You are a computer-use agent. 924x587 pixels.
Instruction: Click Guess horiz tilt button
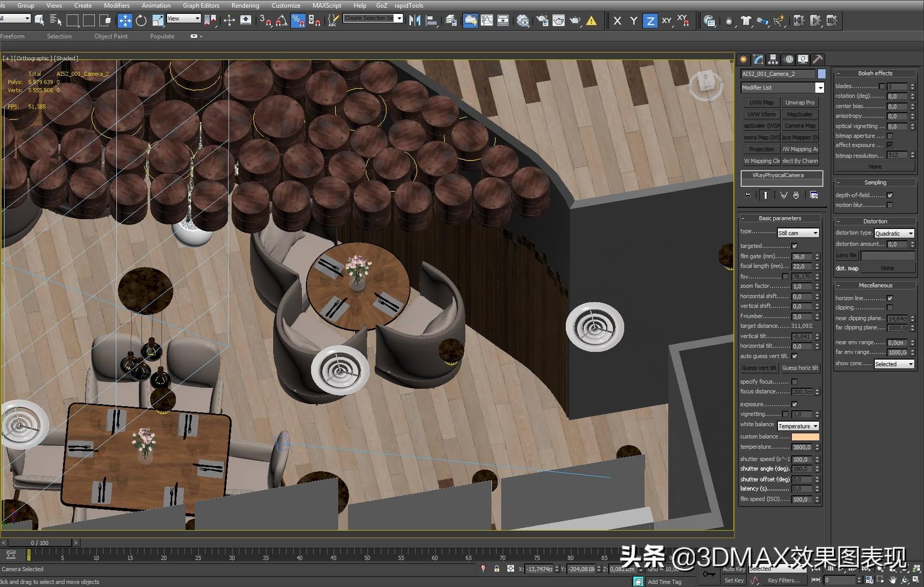[x=800, y=368]
